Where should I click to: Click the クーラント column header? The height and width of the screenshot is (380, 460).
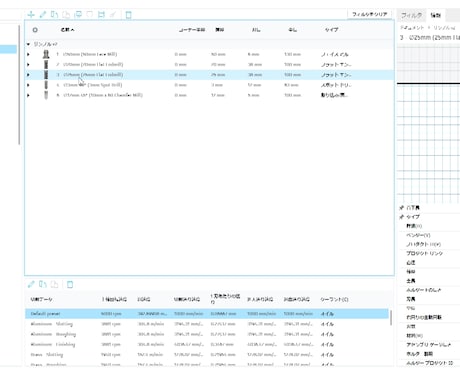point(334,299)
